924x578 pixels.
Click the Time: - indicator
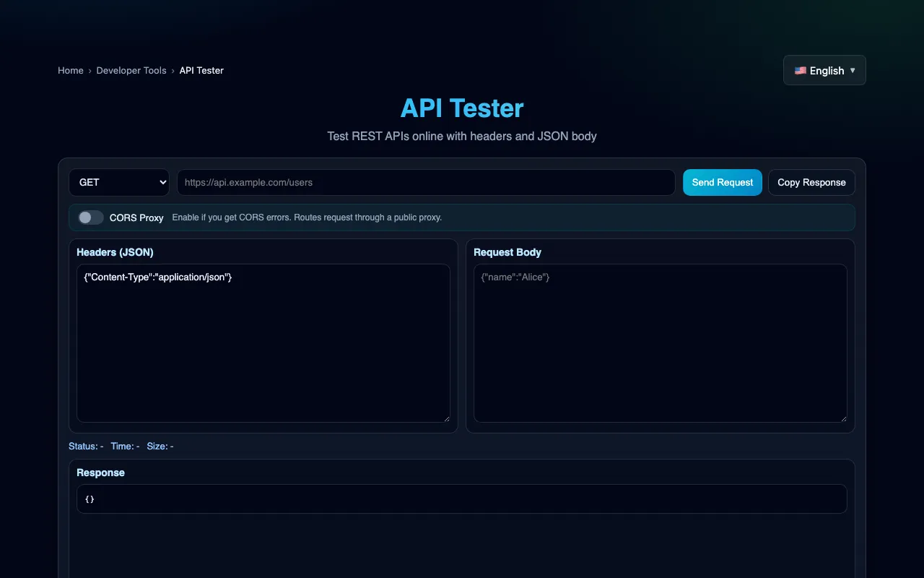[x=125, y=447]
